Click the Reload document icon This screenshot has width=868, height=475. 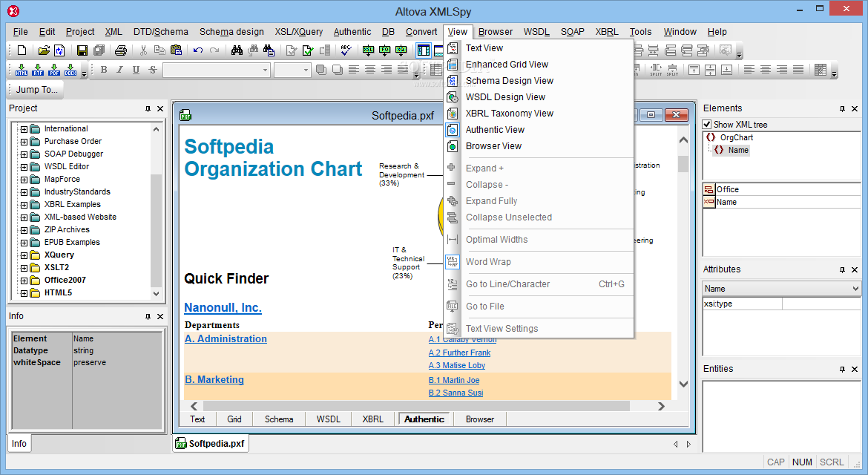[x=59, y=50]
